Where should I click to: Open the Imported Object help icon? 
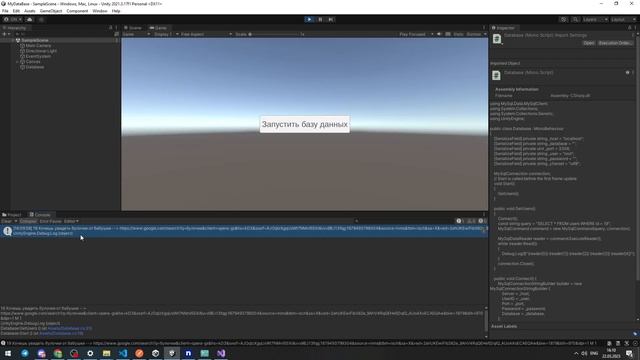tap(628, 72)
